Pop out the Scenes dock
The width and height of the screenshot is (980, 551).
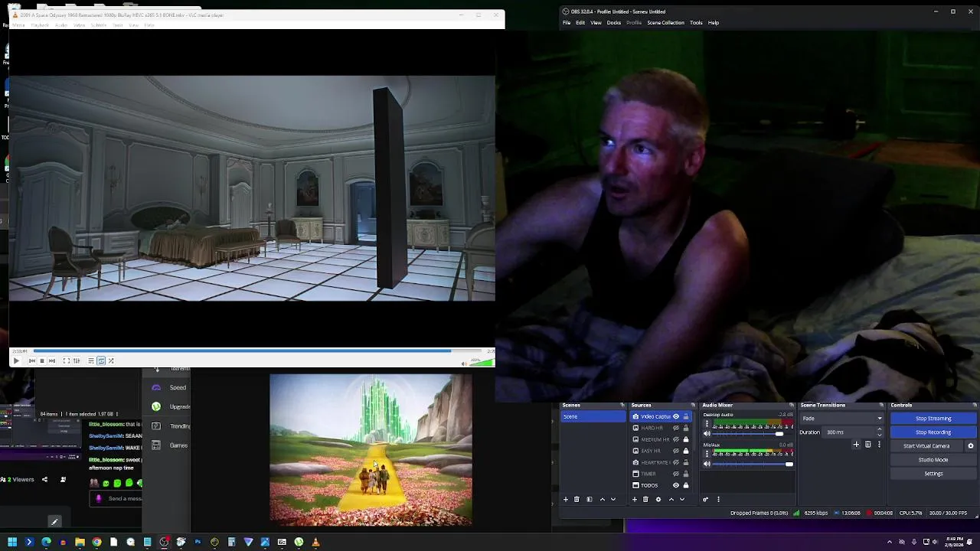pos(622,405)
